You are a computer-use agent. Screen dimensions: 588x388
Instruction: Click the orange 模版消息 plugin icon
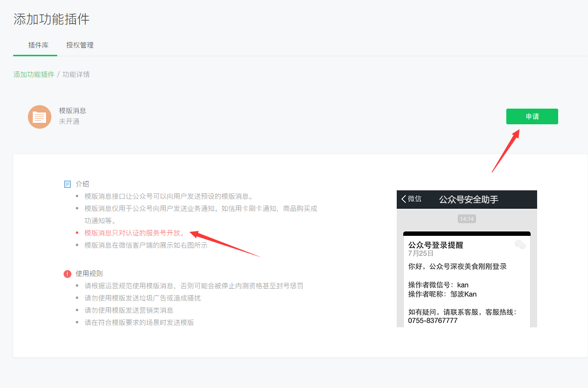pyautogui.click(x=40, y=117)
